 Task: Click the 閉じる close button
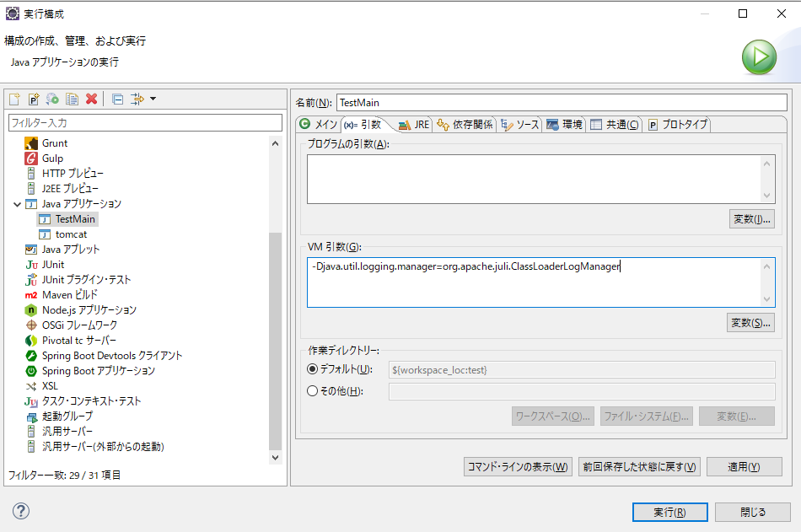(752, 512)
